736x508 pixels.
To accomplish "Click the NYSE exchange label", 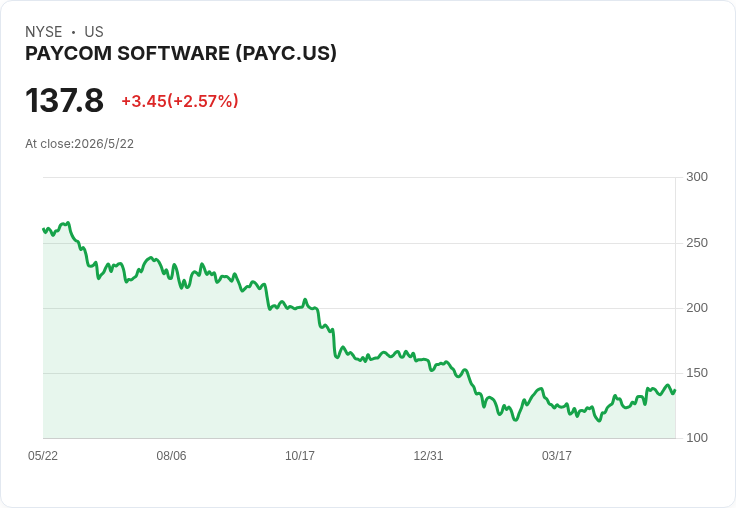I will pyautogui.click(x=44, y=32).
